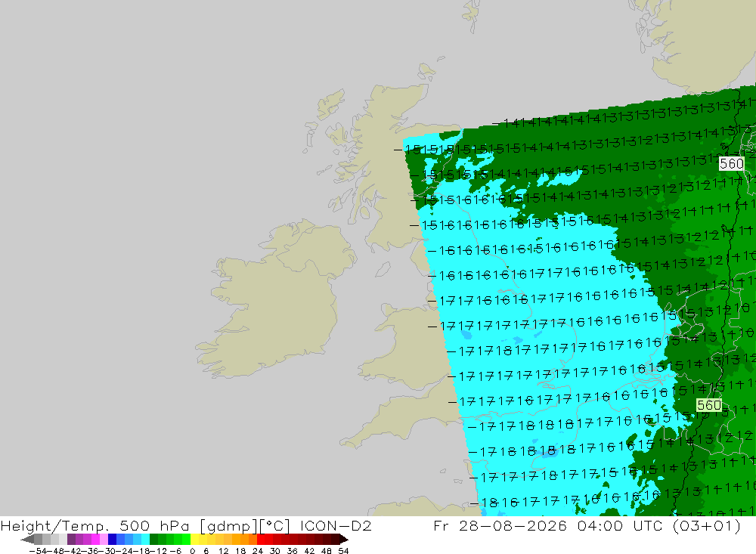Click the lower 560 contour label
Viewport: 756px width, 554px height.
click(x=709, y=405)
